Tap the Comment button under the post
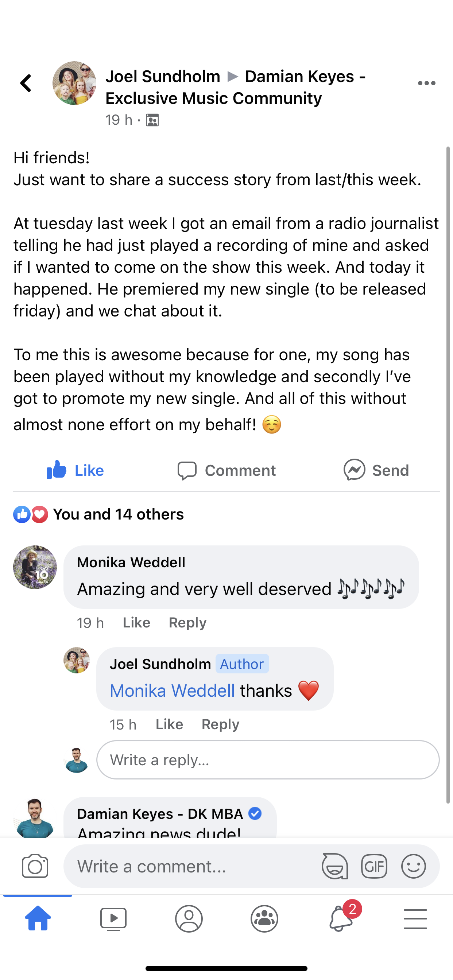 (227, 470)
